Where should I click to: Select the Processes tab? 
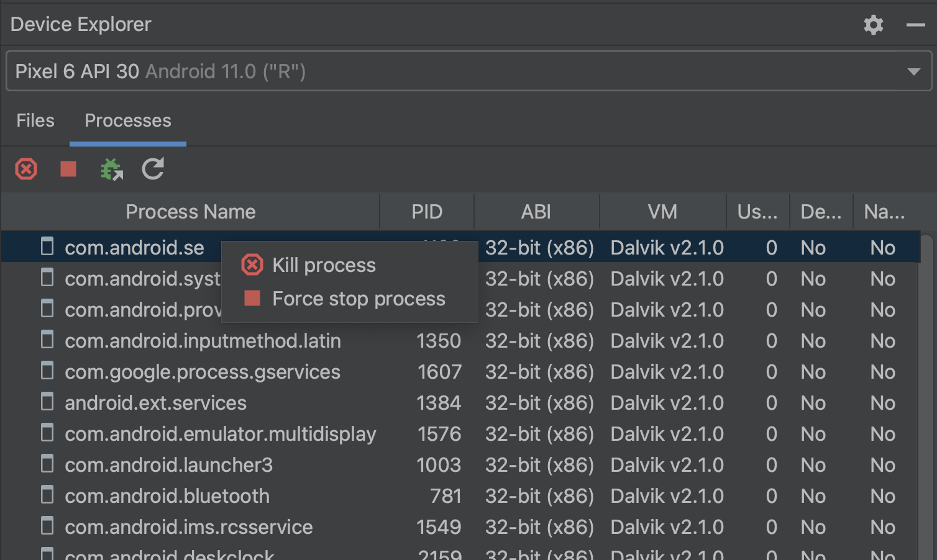127,120
